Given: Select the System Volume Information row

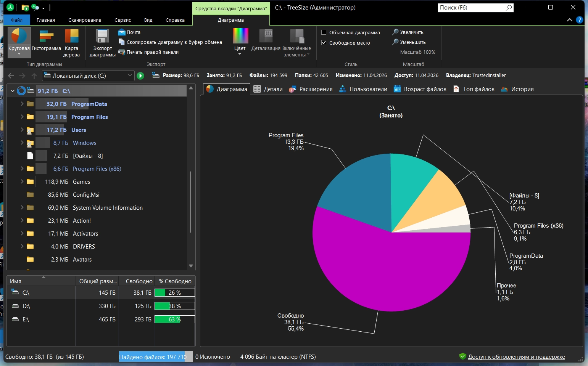Looking at the screenshot, I should pyautogui.click(x=97, y=207).
